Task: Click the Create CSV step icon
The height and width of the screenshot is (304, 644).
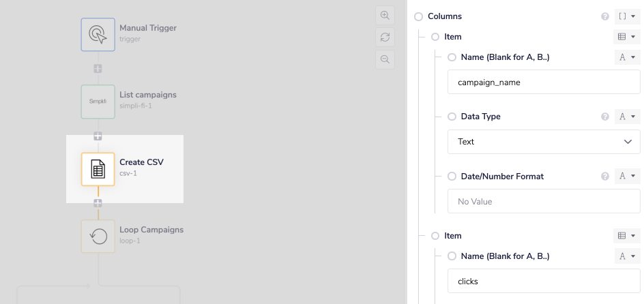Action: coord(98,169)
